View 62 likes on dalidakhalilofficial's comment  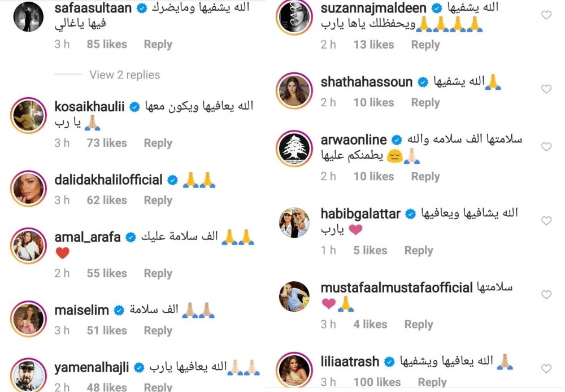pyautogui.click(x=107, y=201)
